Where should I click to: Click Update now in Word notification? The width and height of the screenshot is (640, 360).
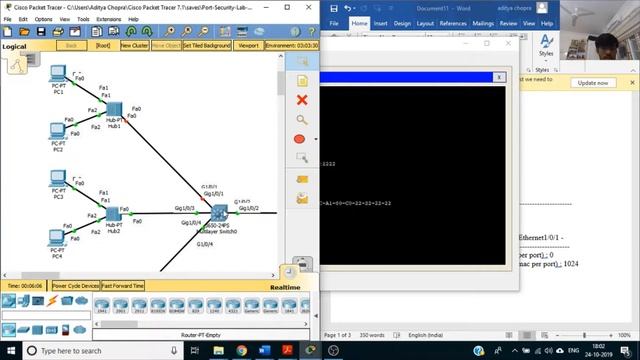tap(593, 83)
